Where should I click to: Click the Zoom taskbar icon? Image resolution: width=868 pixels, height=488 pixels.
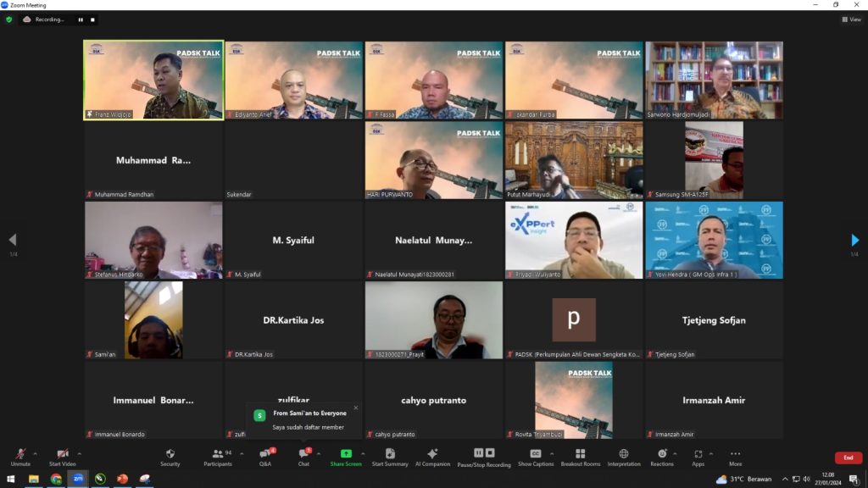click(78, 480)
